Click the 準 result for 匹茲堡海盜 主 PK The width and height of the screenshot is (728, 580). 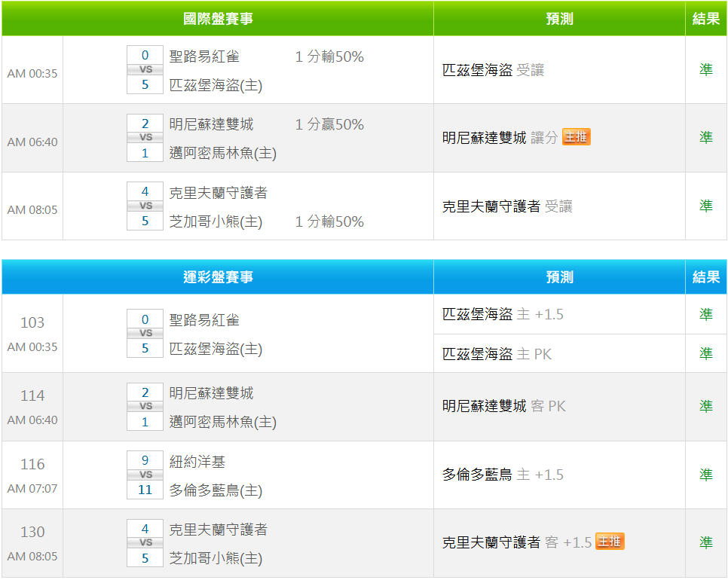pyautogui.click(x=705, y=353)
